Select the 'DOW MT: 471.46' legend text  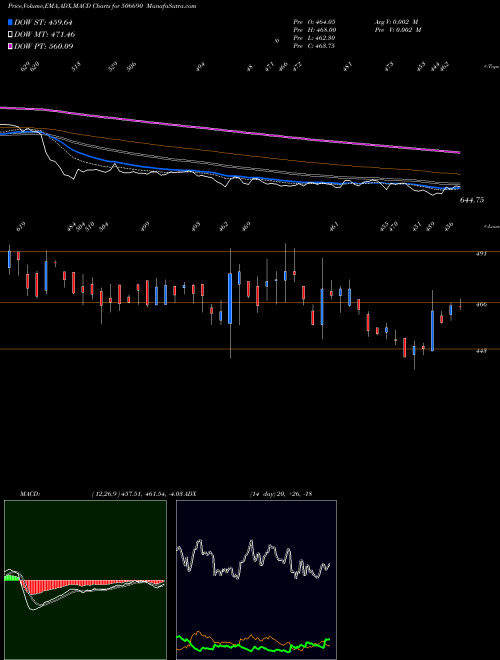[45, 34]
